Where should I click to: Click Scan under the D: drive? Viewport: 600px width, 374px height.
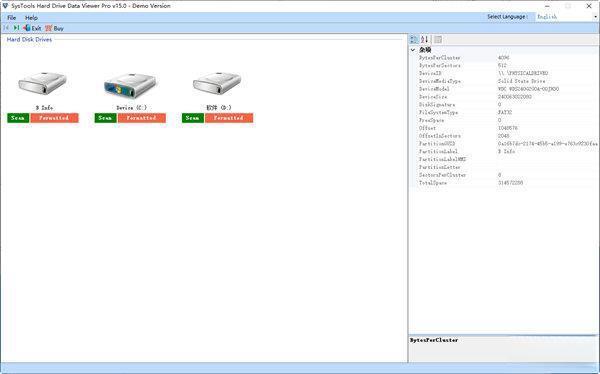(x=192, y=118)
